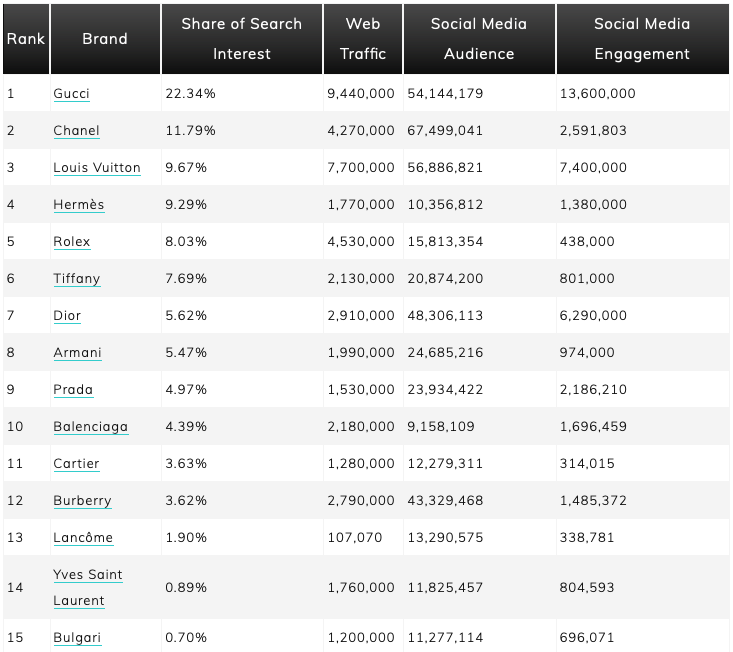Open the Armani brand link
733x652 pixels.
point(77,353)
